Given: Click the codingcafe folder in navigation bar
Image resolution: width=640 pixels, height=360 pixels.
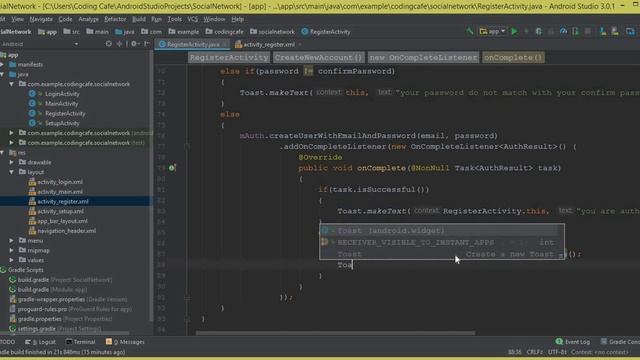Looking at the screenshot, I should click(224, 31).
